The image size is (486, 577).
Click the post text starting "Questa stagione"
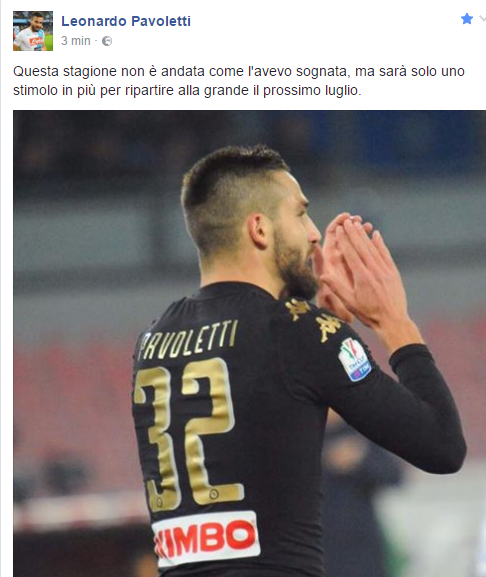pos(239,81)
